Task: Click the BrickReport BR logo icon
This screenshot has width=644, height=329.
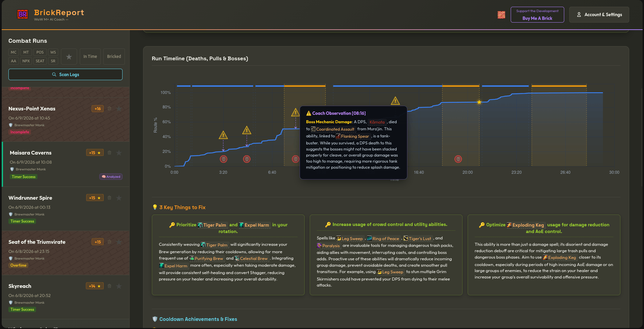Action: [x=23, y=14]
